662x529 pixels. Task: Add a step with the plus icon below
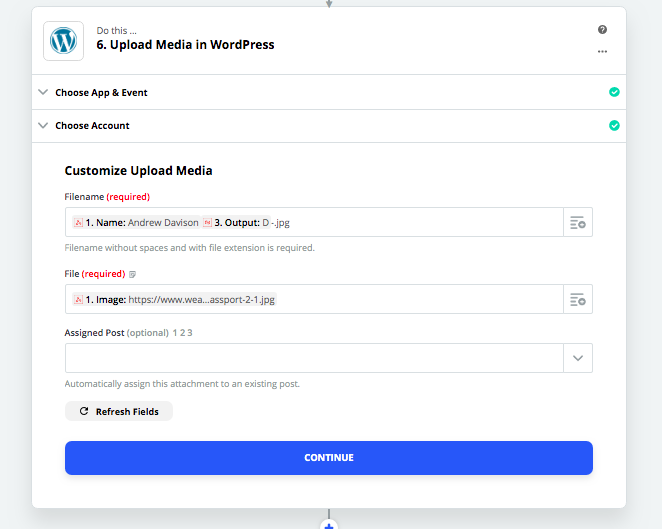coord(329,525)
